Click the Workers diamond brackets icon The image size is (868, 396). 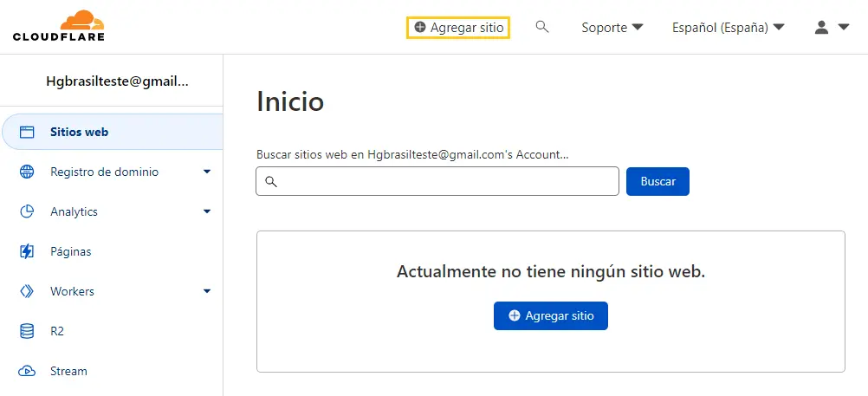pyautogui.click(x=27, y=291)
